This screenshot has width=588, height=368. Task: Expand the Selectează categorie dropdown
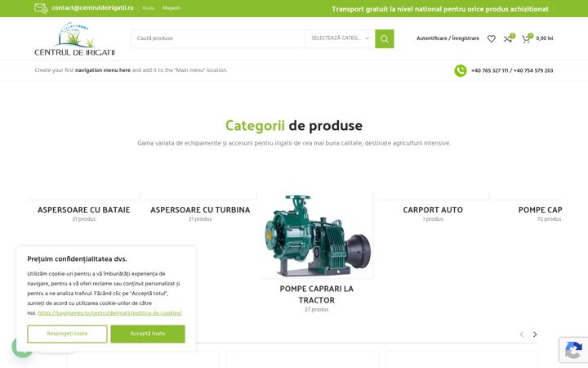pyautogui.click(x=340, y=38)
